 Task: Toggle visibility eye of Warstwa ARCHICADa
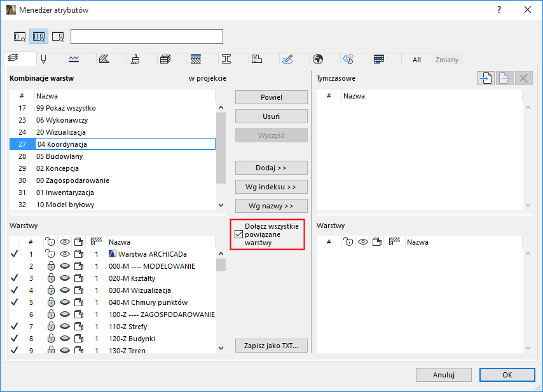65,254
